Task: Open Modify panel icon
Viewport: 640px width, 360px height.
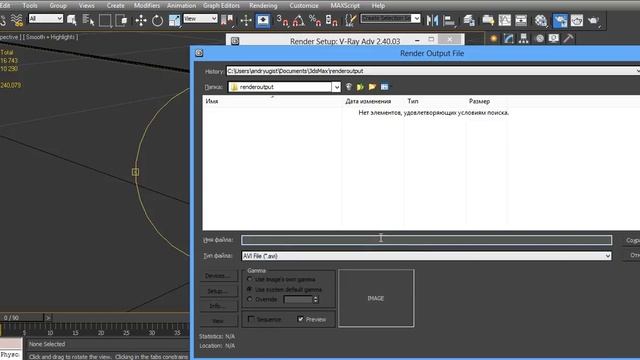Action: pos(509,38)
